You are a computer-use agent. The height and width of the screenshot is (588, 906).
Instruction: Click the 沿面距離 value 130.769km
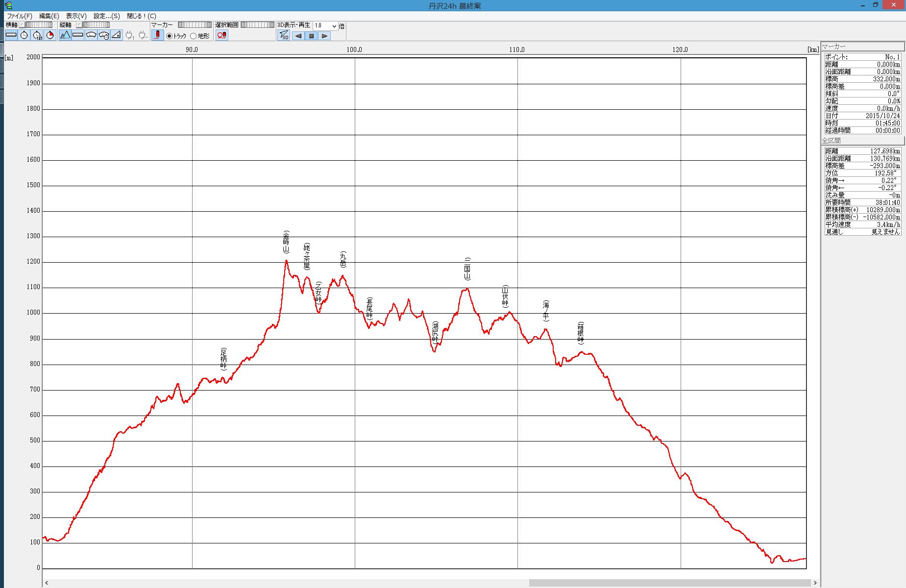885,158
